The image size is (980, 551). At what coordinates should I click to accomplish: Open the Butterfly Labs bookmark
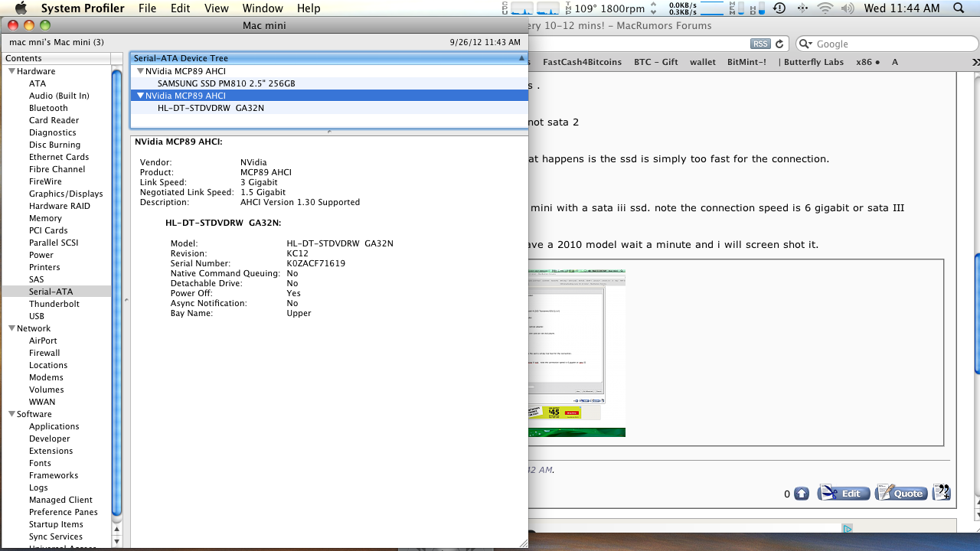[811, 62]
